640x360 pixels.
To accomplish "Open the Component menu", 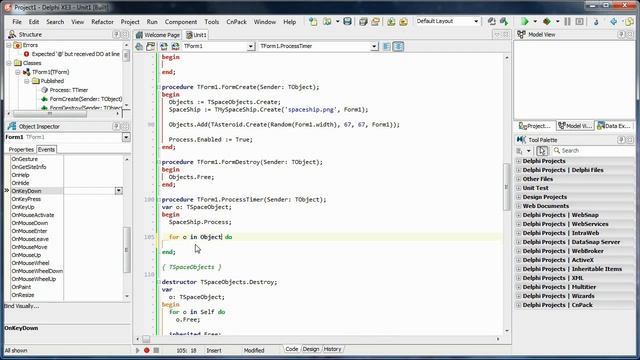I will tap(181, 22).
